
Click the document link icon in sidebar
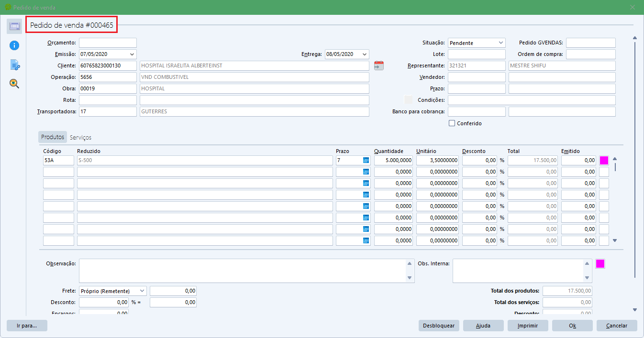pyautogui.click(x=14, y=65)
